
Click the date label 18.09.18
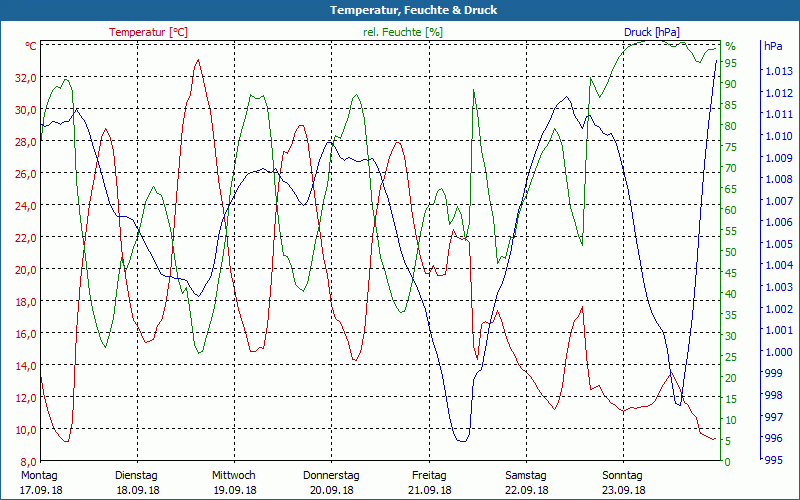[138, 490]
